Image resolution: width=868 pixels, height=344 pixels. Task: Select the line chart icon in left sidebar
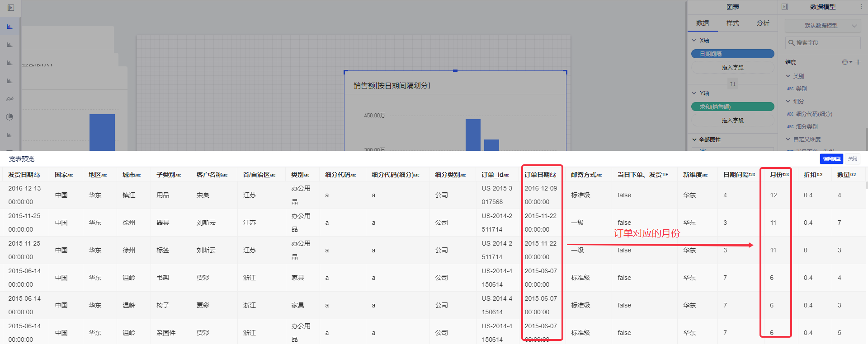[x=9, y=99]
